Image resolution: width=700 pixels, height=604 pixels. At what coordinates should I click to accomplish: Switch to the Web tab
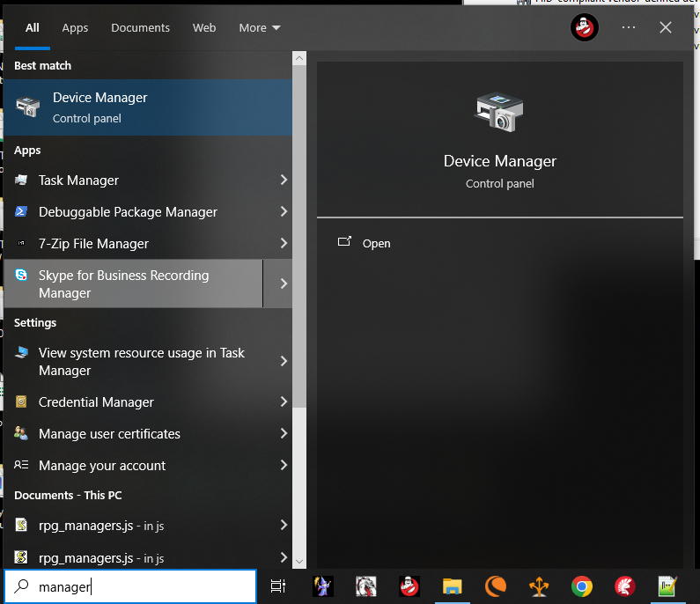[x=204, y=27]
